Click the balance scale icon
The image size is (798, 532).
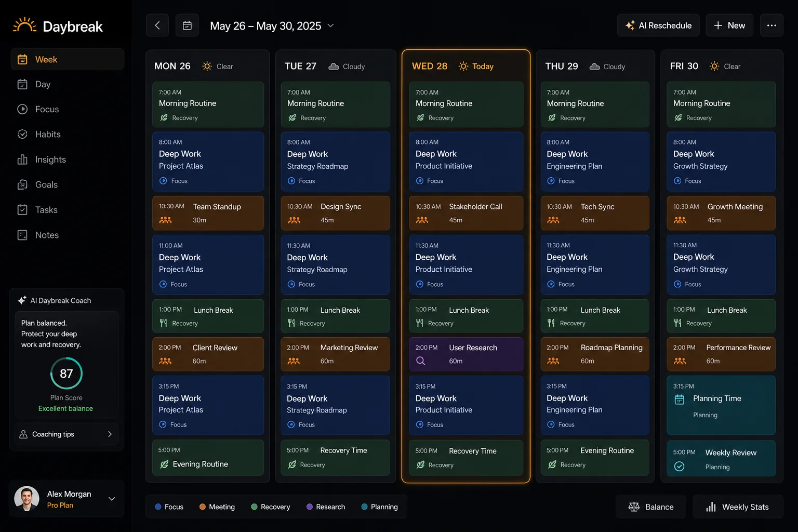(x=634, y=507)
